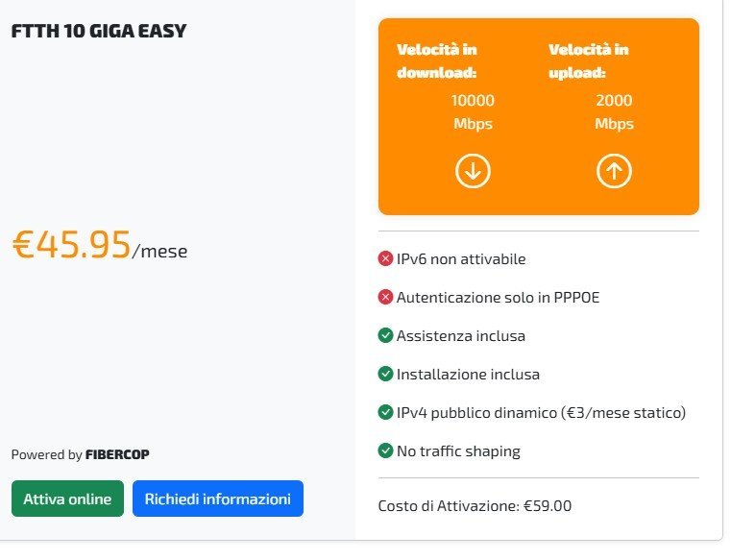
Task: Click the Costo di Attivazione €59.00 text
Action: [475, 505]
